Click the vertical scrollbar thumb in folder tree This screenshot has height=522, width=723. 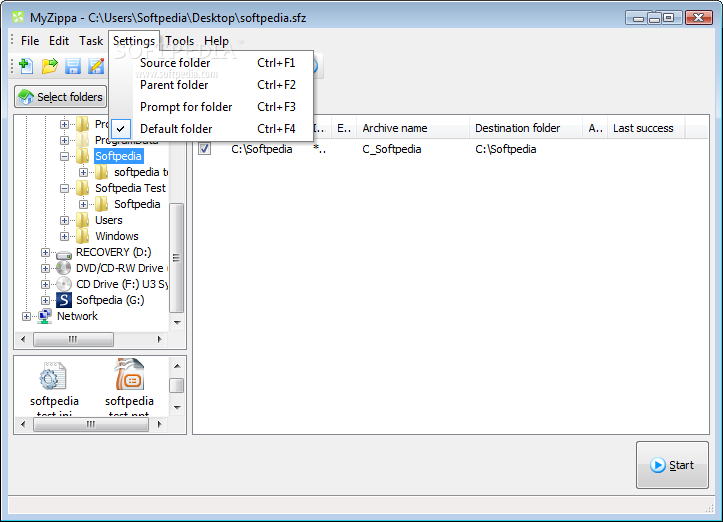(177, 257)
